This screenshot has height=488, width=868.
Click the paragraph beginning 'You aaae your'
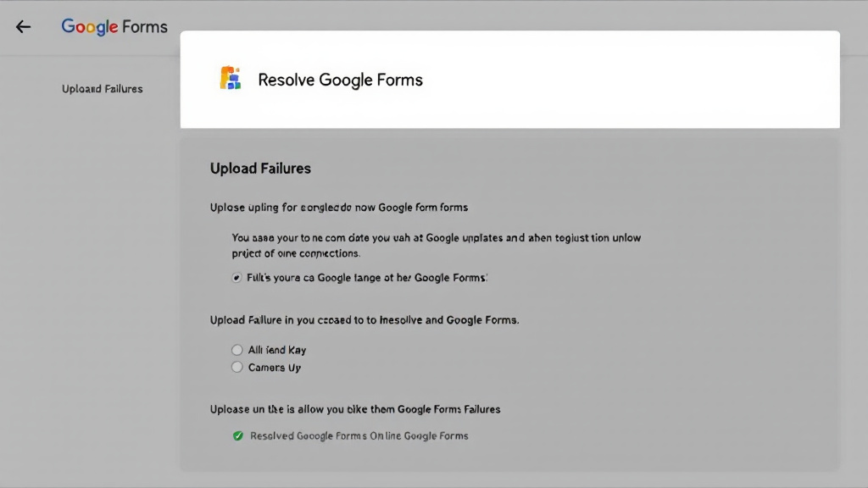[437, 246]
